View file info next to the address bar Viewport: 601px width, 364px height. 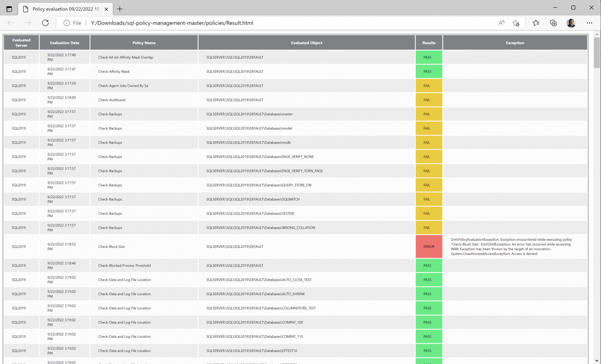(x=66, y=23)
